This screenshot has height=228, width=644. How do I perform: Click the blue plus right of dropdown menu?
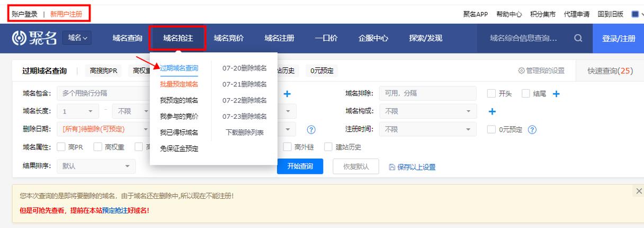point(287,94)
